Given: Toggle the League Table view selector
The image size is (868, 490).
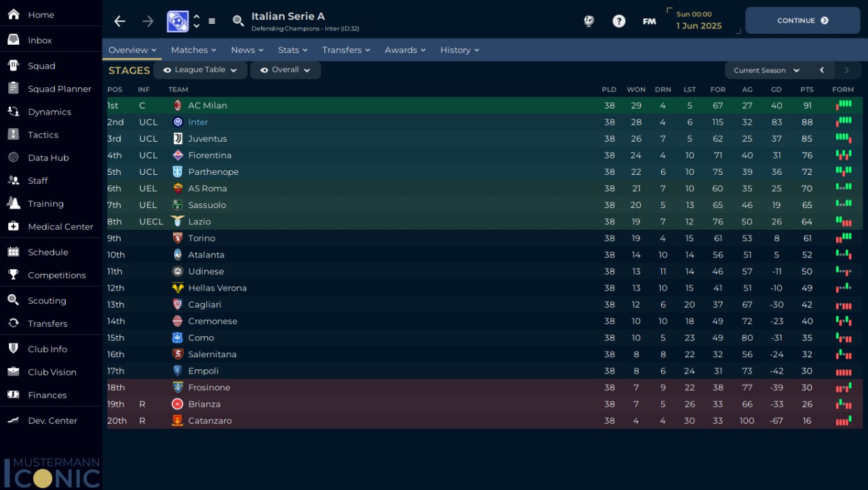Looking at the screenshot, I should (200, 70).
